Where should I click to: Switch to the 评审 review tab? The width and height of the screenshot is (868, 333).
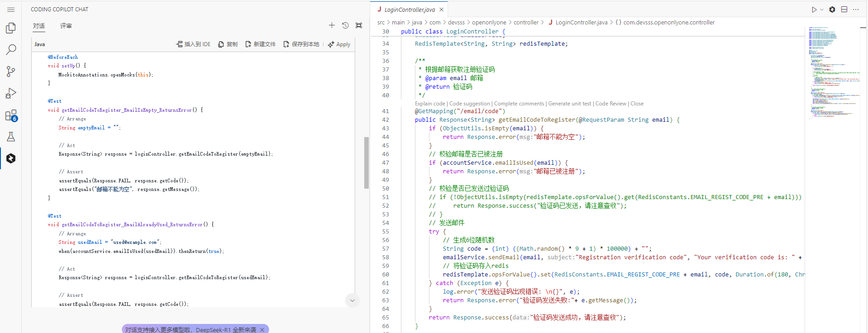66,26
